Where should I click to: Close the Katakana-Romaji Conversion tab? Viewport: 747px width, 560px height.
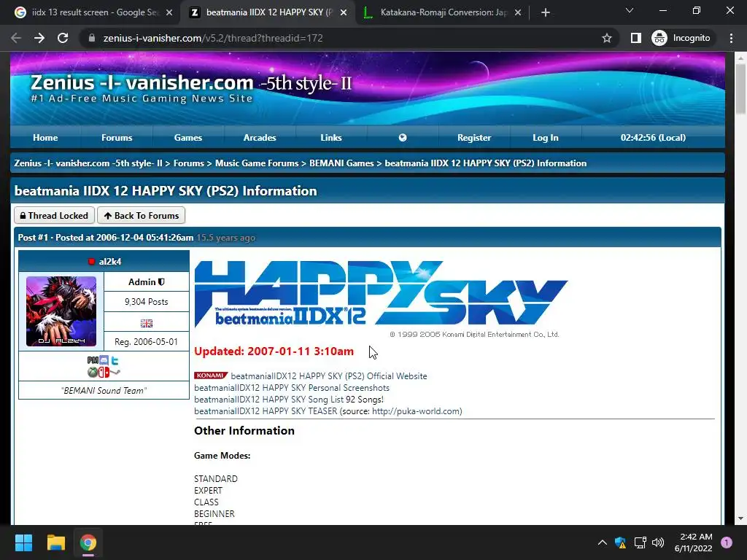(518, 12)
